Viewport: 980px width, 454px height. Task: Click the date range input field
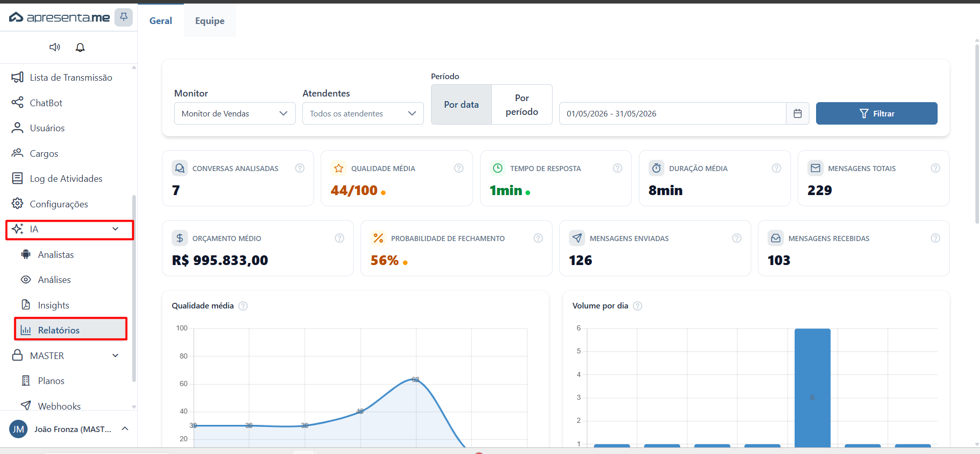tap(673, 113)
